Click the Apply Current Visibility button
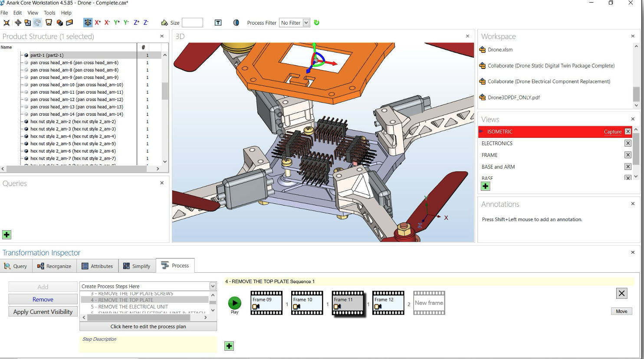The height and width of the screenshot is (359, 644). coord(43,311)
